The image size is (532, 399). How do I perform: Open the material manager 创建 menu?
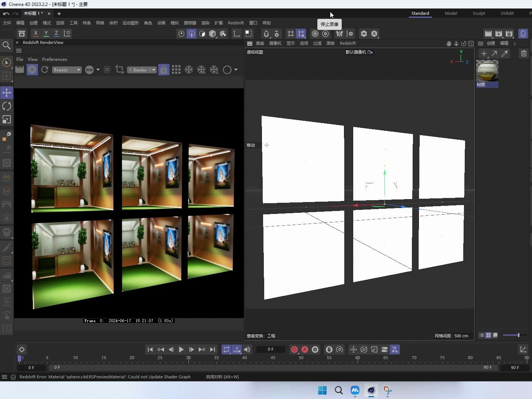click(491, 43)
